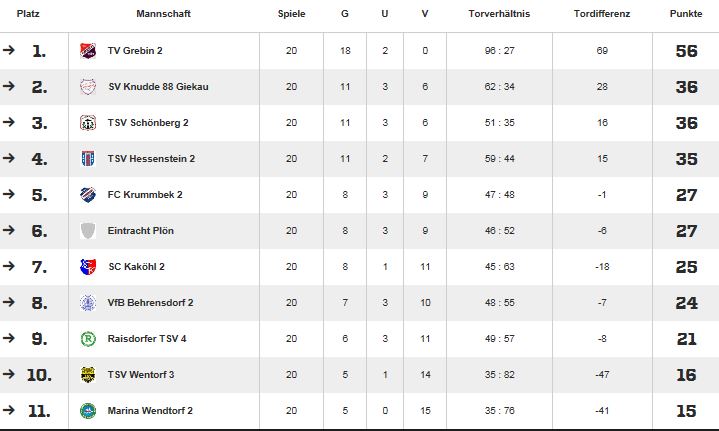Click the trend arrow beside rank 10
The width and height of the screenshot is (719, 431).
click(9, 374)
